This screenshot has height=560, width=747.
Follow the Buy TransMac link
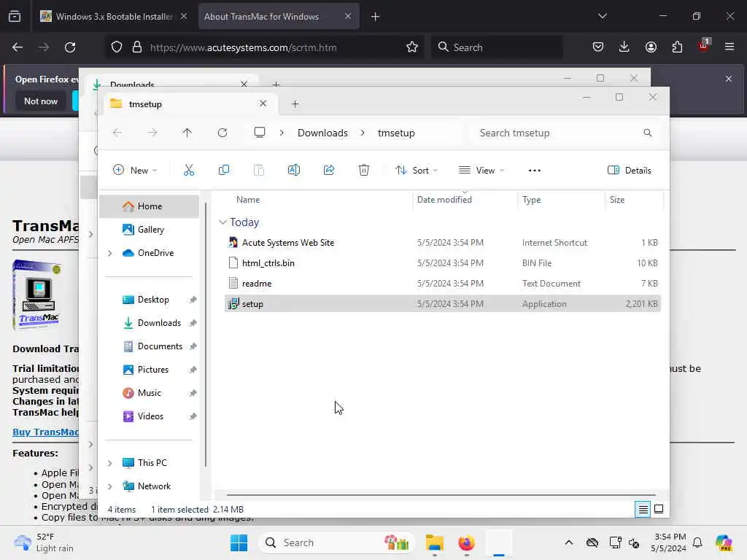pyautogui.click(x=46, y=432)
